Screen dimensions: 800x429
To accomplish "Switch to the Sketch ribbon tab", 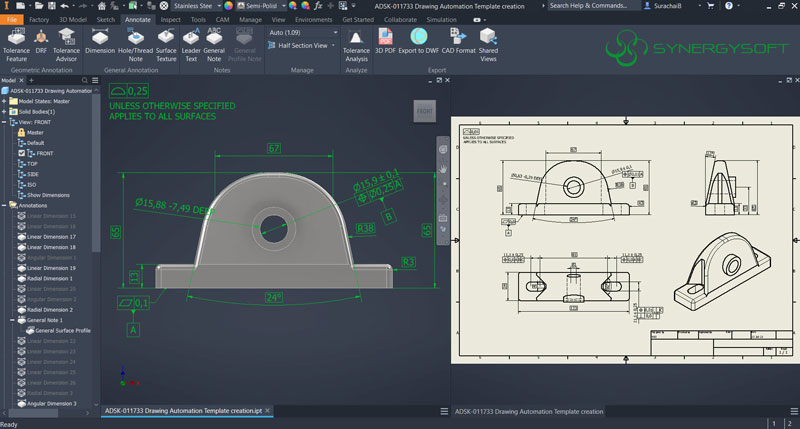I will 106,19.
